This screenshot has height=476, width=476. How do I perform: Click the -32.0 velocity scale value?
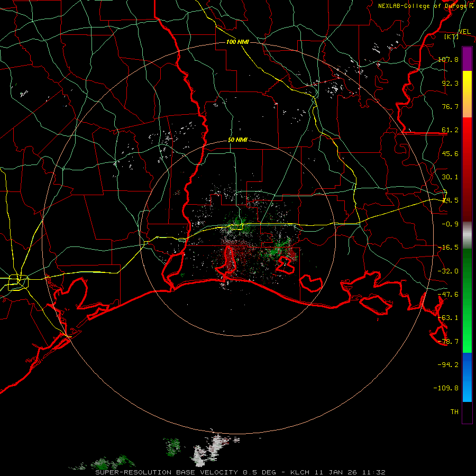tap(448, 271)
